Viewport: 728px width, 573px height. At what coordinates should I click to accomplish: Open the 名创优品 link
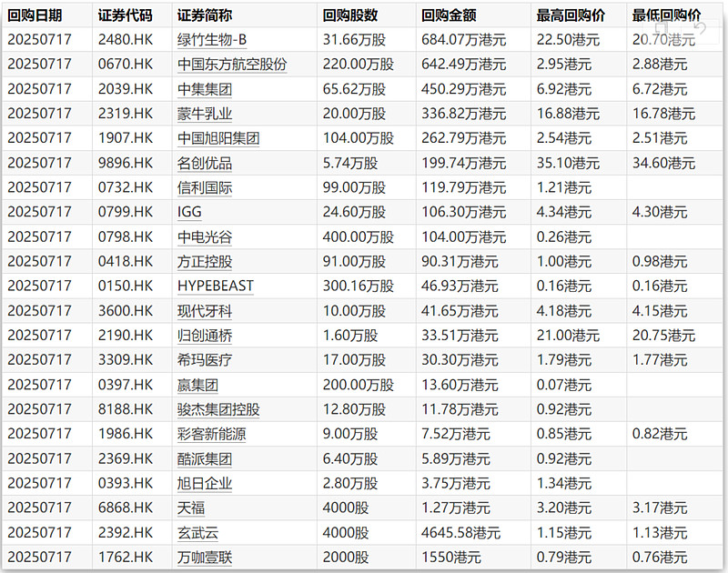[205, 163]
